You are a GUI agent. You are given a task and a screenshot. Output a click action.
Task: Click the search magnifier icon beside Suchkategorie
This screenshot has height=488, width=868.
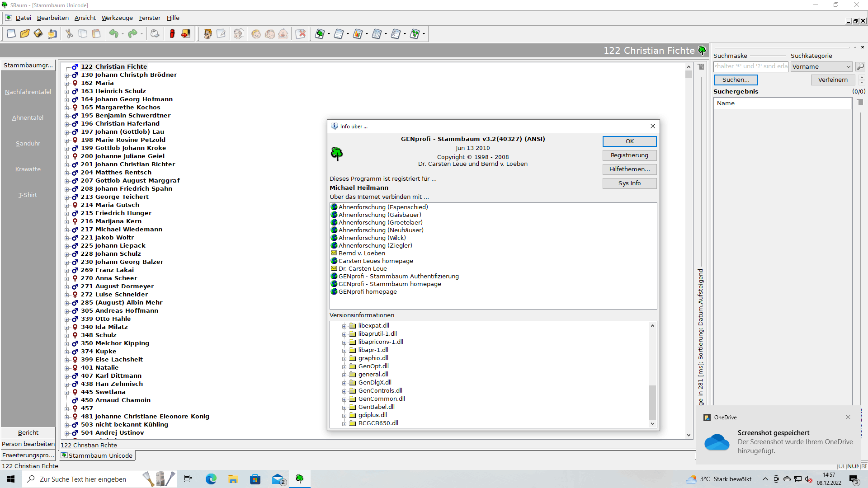click(860, 66)
